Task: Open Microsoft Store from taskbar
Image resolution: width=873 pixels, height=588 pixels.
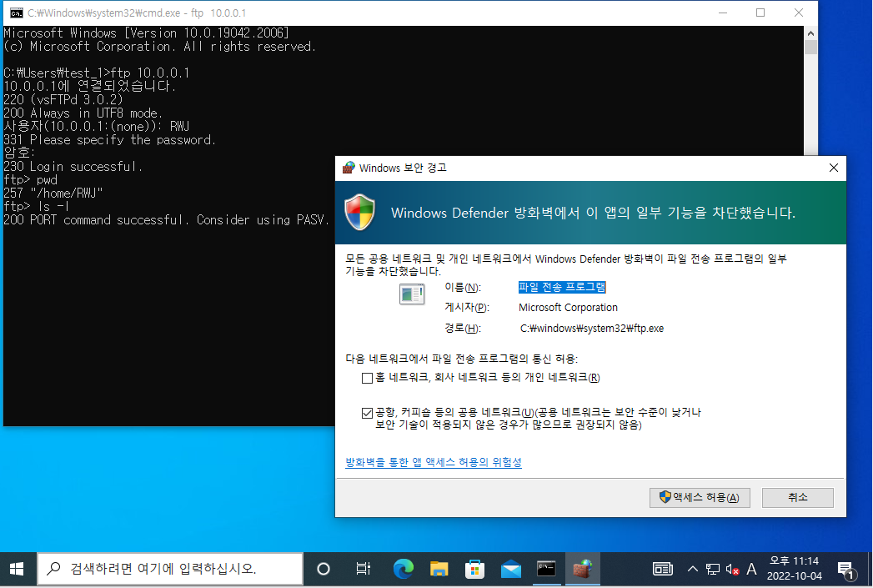Action: click(x=474, y=569)
